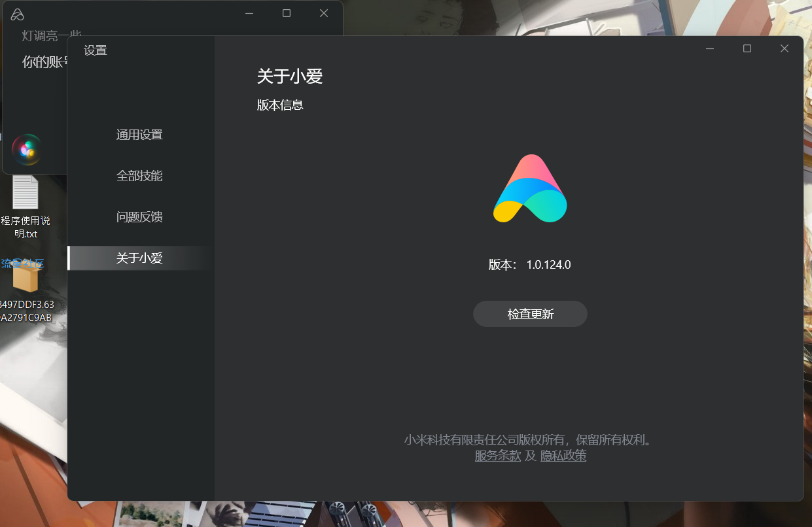Click the 版本信息 subtitle text
This screenshot has width=812, height=527.
[x=280, y=105]
